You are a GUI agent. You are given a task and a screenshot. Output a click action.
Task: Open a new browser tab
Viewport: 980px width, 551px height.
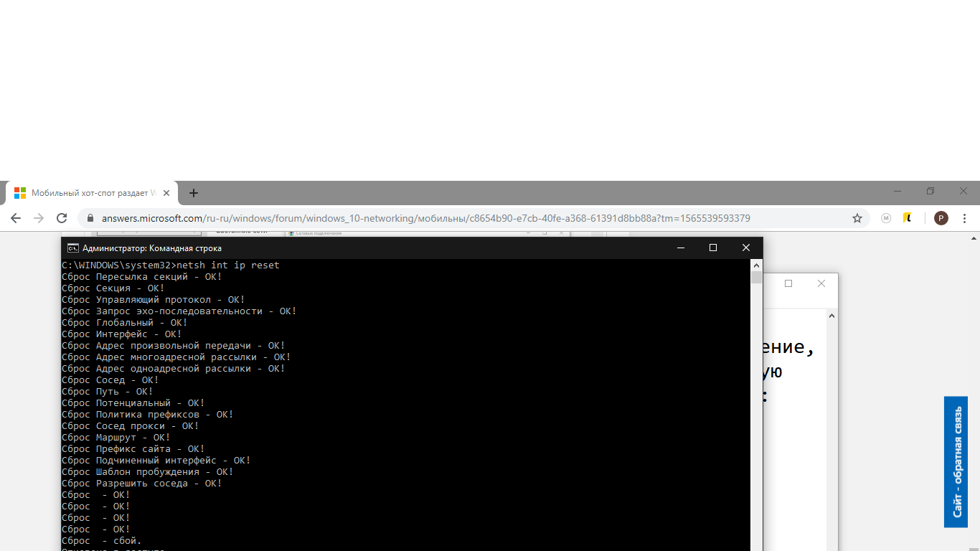click(x=194, y=193)
